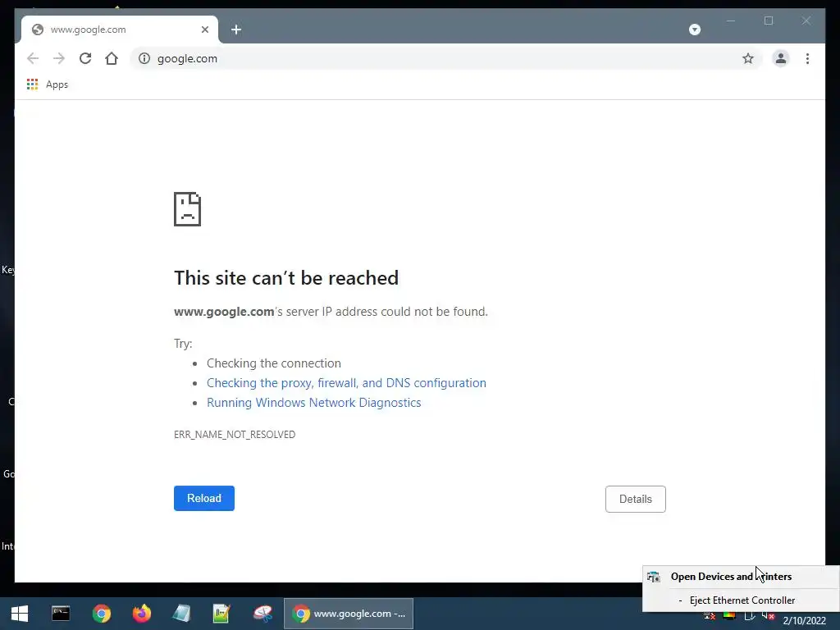Image resolution: width=840 pixels, height=630 pixels.
Task: Open the Apps bookmarks shortcut
Action: pyautogui.click(x=47, y=84)
